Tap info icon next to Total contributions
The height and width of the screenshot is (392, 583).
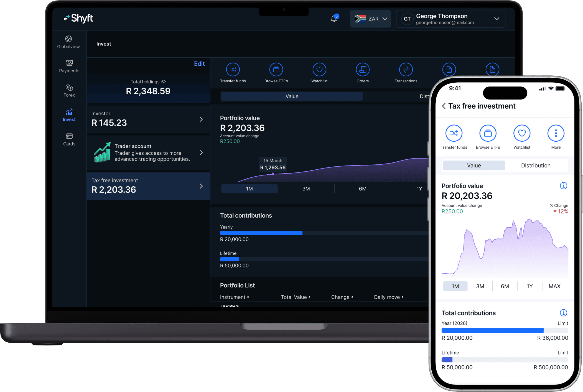(x=563, y=313)
